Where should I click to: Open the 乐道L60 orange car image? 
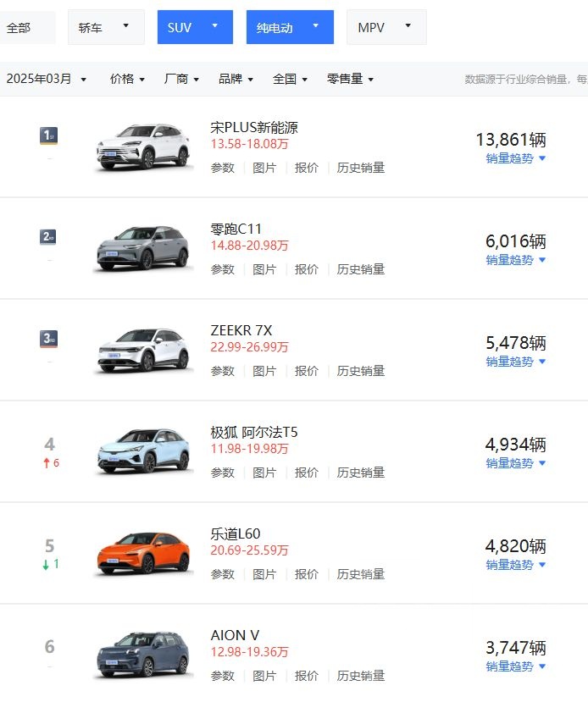[x=142, y=552]
